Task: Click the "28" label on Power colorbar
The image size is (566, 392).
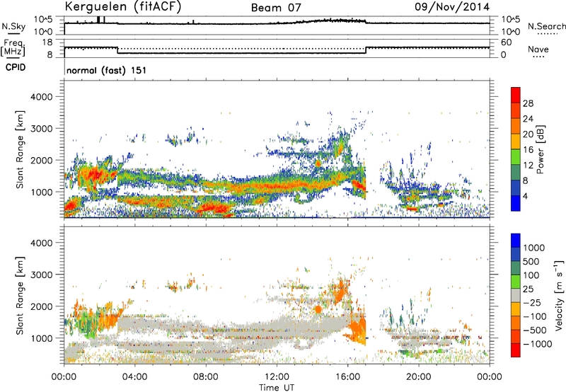Action: (x=528, y=103)
